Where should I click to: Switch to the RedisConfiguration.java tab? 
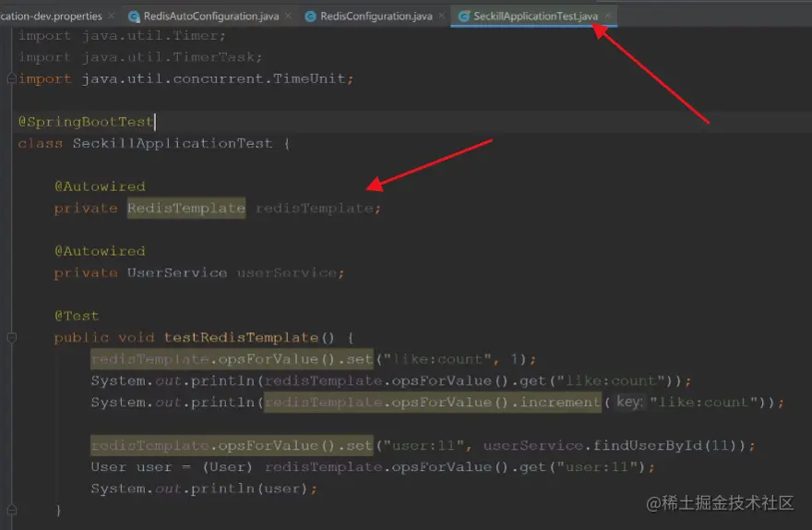tap(376, 16)
